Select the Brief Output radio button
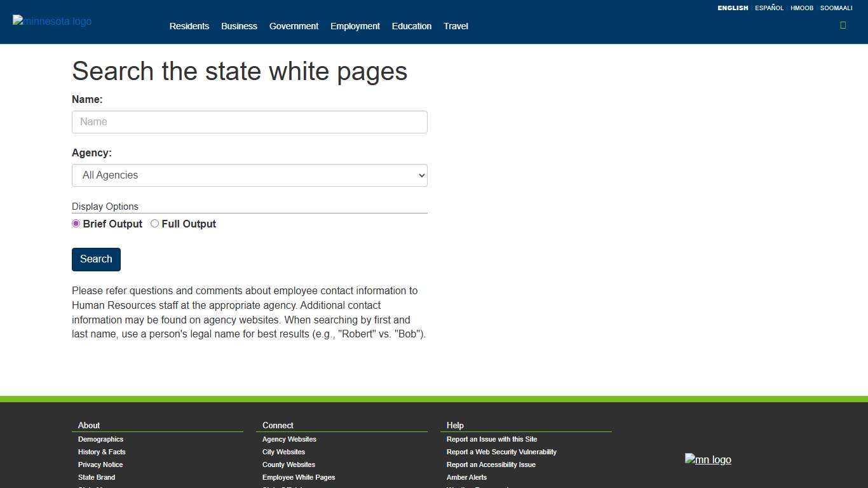The width and height of the screenshot is (868, 488). (x=76, y=224)
